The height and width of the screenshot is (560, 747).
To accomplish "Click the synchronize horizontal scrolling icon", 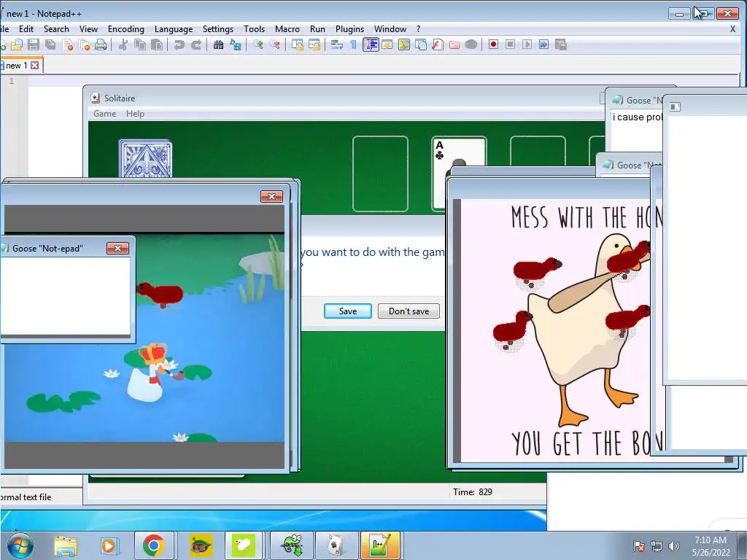I will coord(314,44).
